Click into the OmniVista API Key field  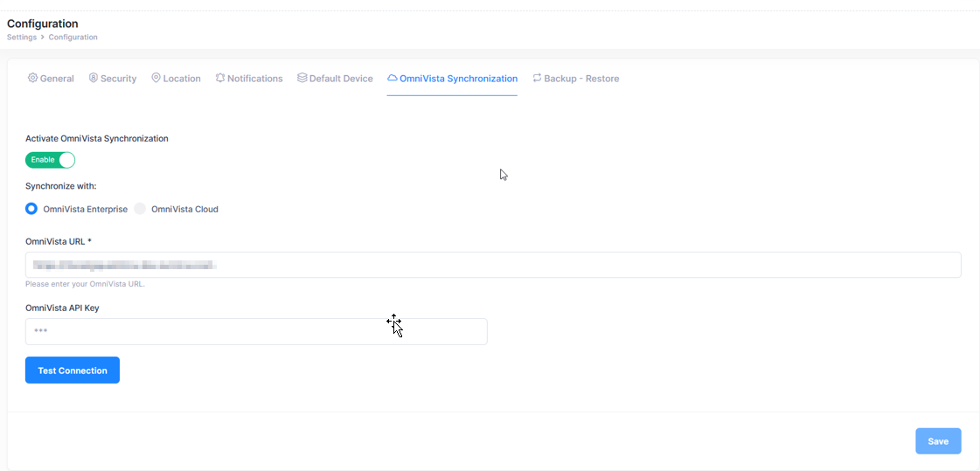point(256,331)
